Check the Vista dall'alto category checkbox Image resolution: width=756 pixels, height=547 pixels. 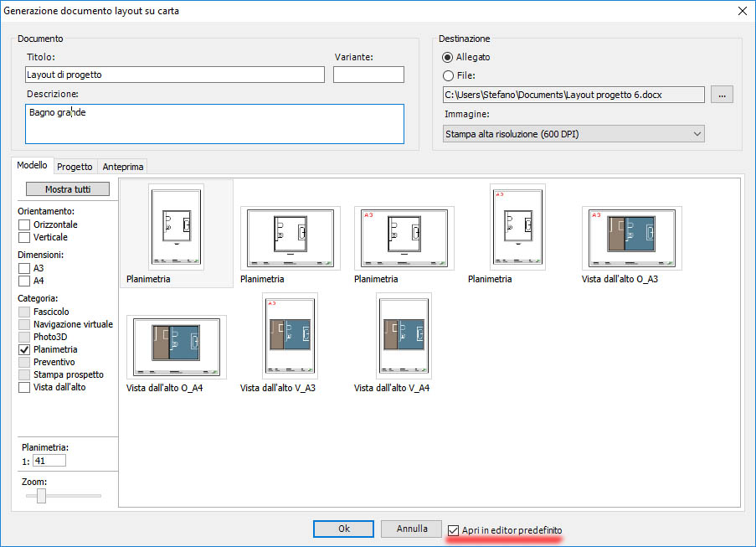coord(24,387)
